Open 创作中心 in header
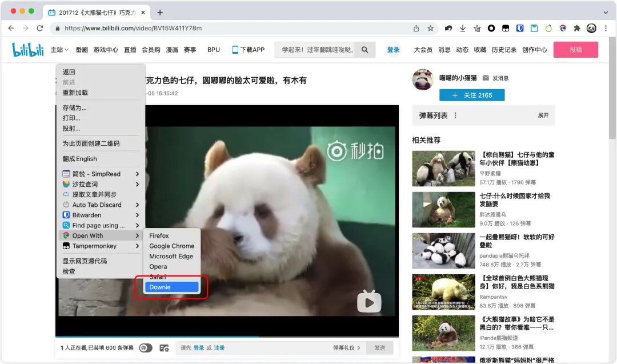Screen dimensions: 617x364 (534, 50)
